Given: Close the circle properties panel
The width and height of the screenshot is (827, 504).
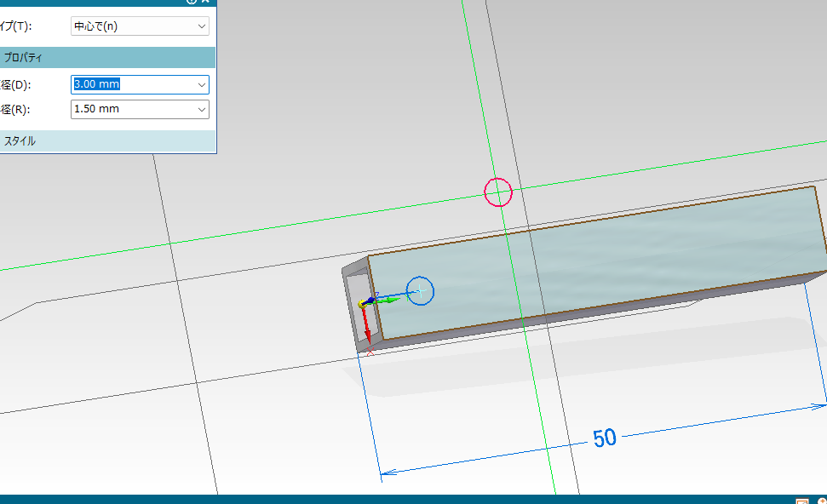Looking at the screenshot, I should tap(206, 2).
